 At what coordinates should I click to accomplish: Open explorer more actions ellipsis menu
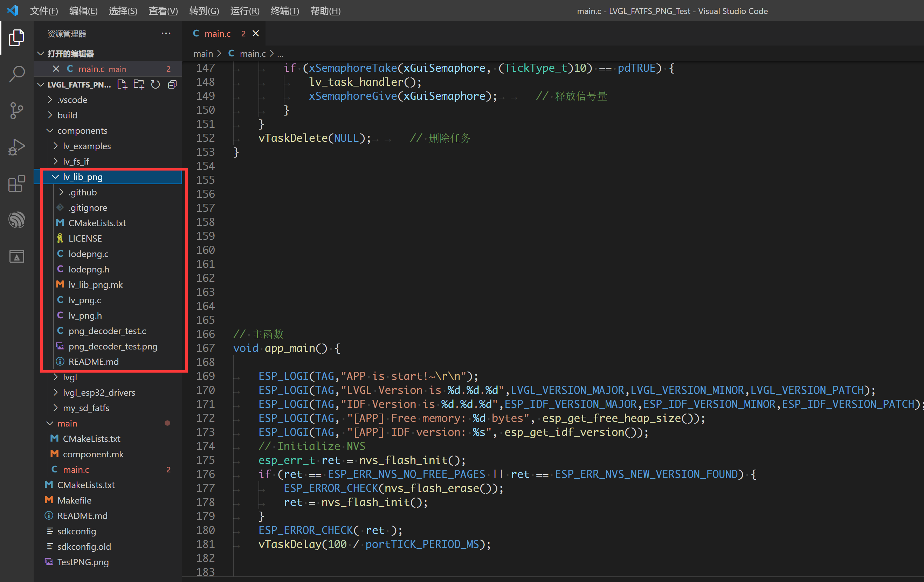click(x=166, y=34)
